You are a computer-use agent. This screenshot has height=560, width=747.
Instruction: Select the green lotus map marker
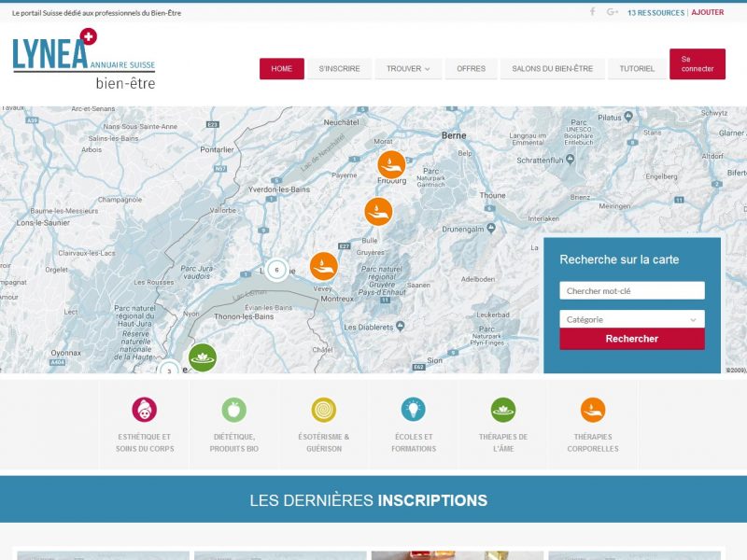tap(203, 357)
